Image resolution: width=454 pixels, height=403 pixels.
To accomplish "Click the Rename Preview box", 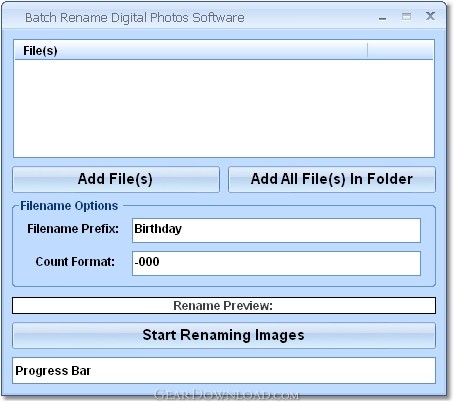I will pyautogui.click(x=224, y=306).
